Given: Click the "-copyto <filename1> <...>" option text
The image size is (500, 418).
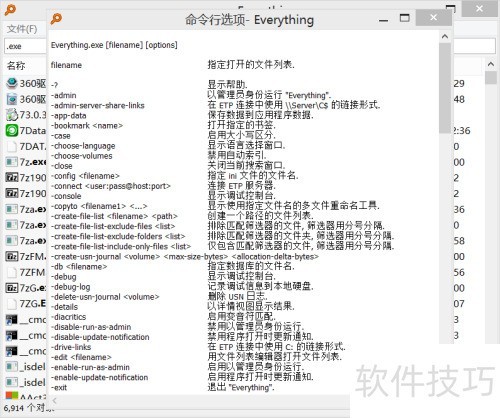Looking at the screenshot, I should (x=99, y=206).
